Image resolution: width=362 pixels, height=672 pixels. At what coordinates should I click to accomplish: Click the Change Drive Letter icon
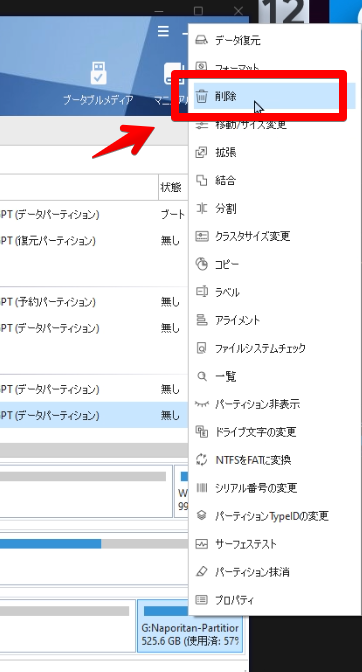point(201,432)
